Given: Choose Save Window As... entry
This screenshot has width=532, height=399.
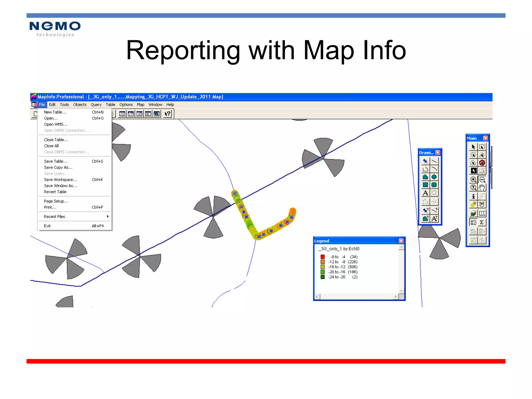Looking at the screenshot, I should point(75,186).
